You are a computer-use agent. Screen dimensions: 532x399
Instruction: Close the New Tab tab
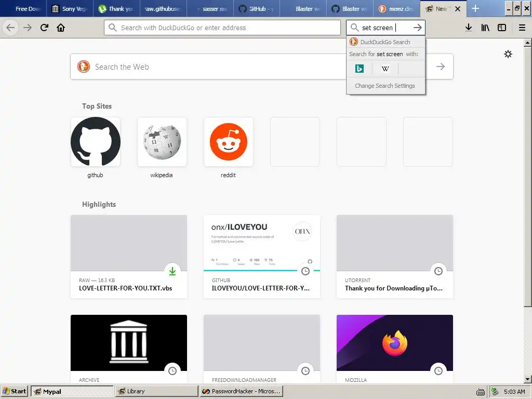[458, 9]
